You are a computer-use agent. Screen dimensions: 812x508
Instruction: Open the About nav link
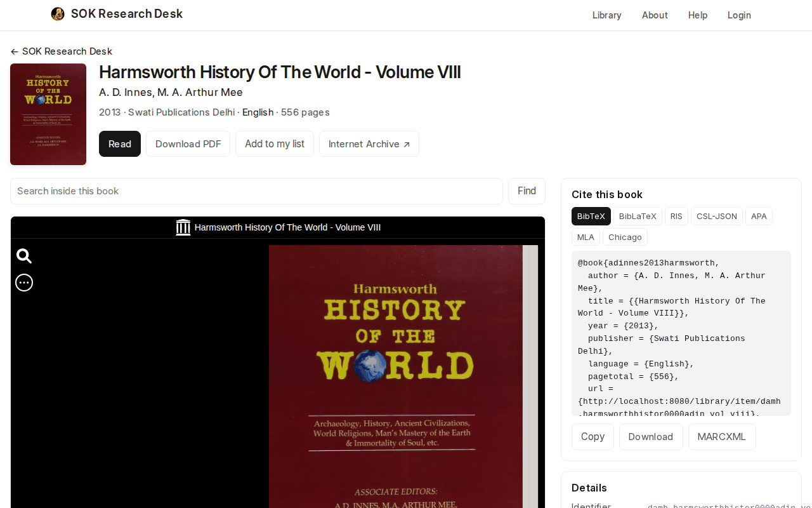[x=655, y=15]
